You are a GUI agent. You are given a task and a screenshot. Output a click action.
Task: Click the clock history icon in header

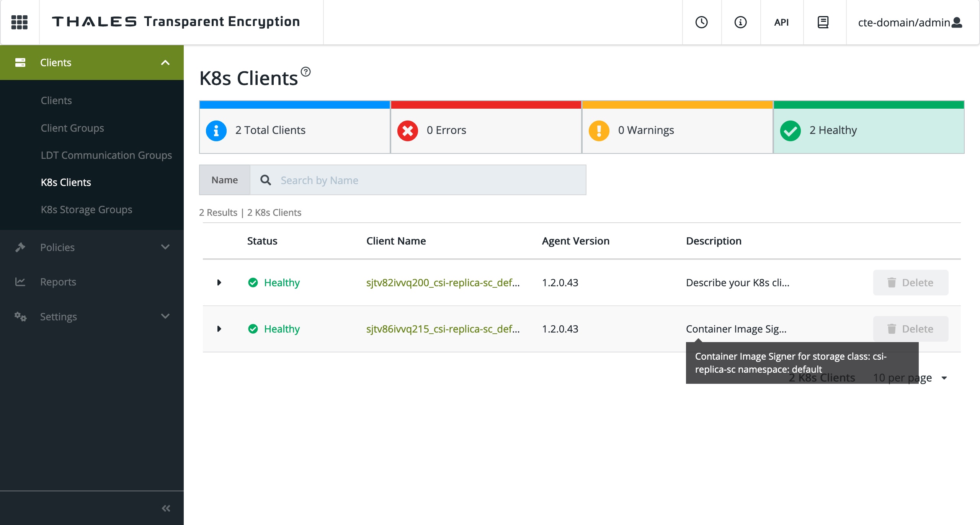click(x=701, y=22)
